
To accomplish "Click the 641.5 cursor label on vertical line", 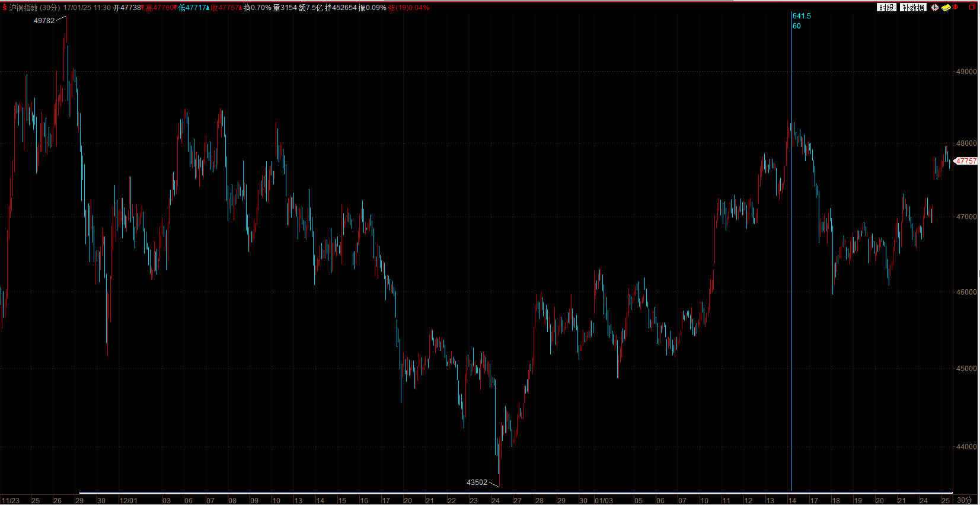I will point(802,16).
